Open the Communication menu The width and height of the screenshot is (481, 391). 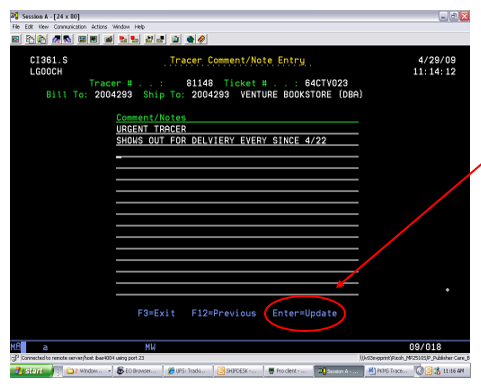click(70, 27)
